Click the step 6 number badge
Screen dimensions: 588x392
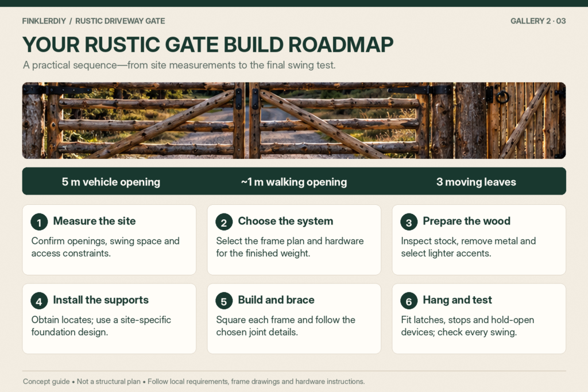(x=409, y=301)
